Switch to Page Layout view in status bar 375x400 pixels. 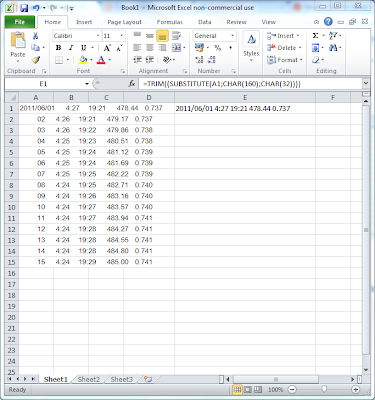point(248,389)
